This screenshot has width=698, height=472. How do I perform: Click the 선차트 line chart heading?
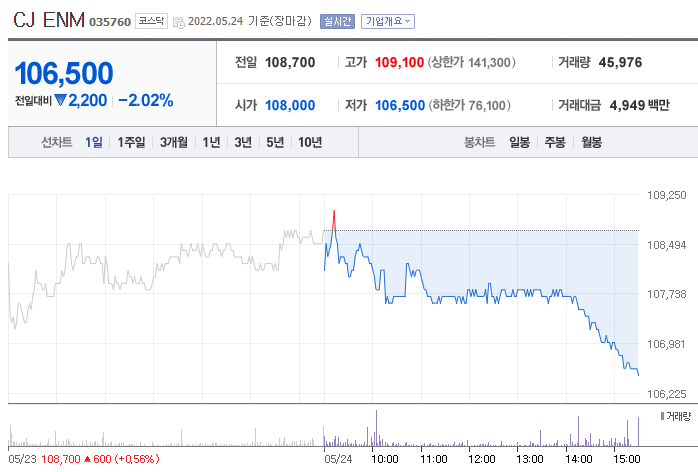tap(57, 142)
